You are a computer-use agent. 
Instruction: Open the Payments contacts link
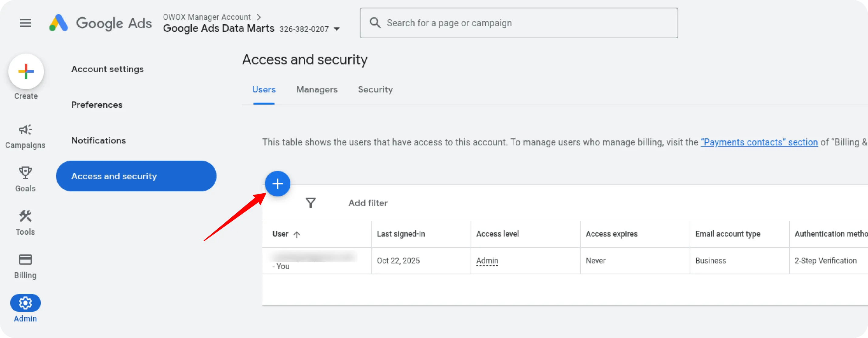point(759,142)
